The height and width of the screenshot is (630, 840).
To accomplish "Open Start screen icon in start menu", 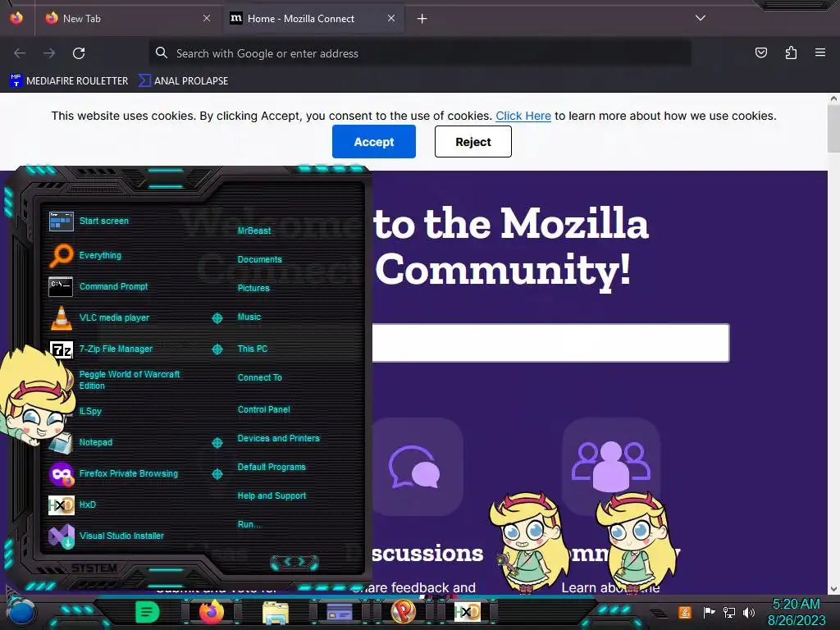I will pyautogui.click(x=61, y=221).
